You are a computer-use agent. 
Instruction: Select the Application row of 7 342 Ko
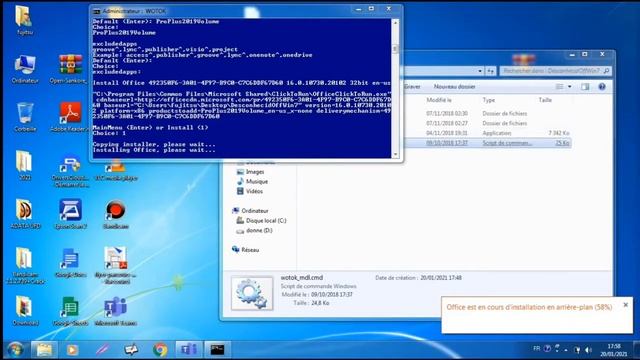(488, 133)
